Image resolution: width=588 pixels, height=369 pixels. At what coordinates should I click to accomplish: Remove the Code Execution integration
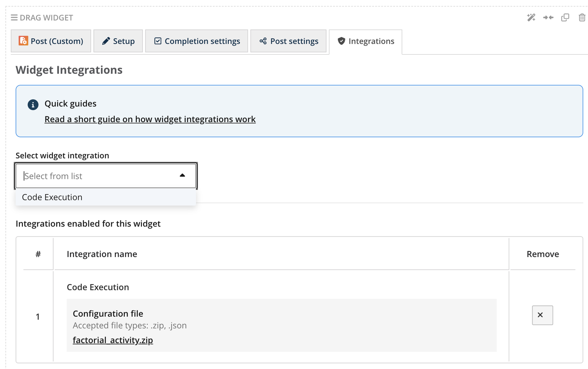542,315
